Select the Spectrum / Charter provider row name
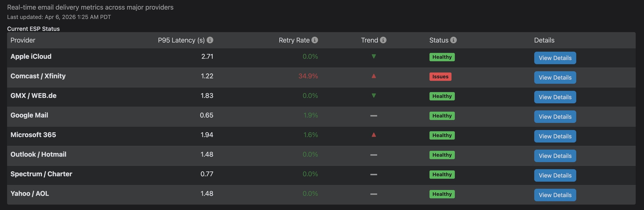The image size is (644, 210). (41, 174)
